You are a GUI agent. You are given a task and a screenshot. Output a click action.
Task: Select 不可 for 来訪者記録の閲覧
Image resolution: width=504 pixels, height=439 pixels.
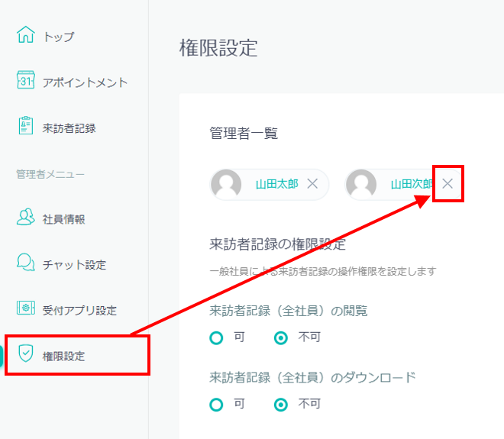click(281, 337)
